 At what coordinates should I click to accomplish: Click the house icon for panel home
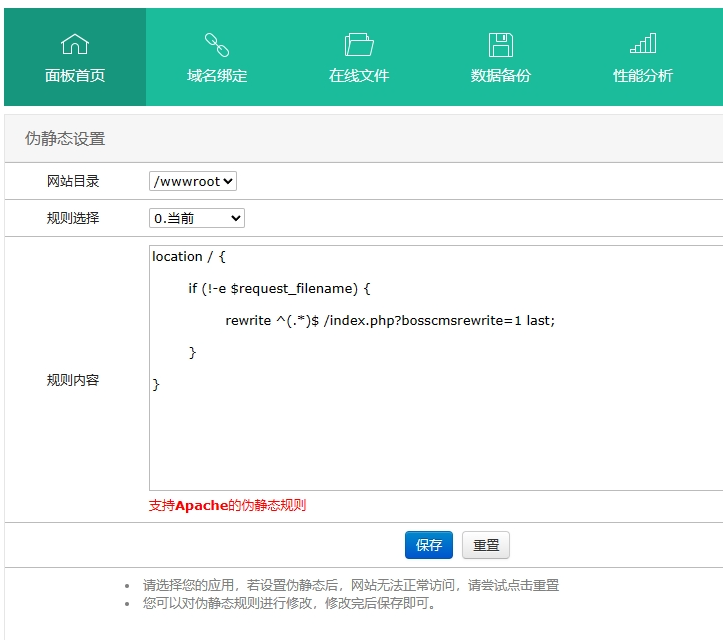75,44
